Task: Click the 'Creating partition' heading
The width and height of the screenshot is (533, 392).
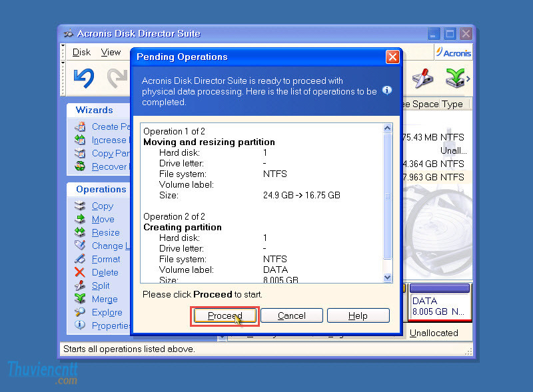Action: click(183, 227)
